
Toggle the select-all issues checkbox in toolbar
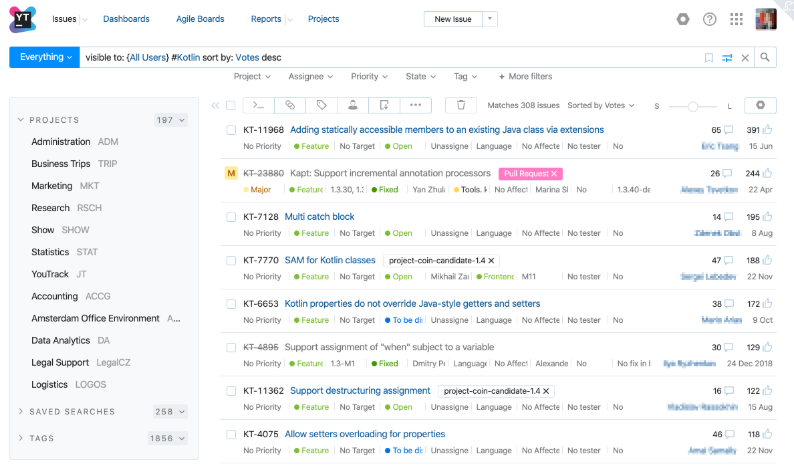tap(231, 105)
